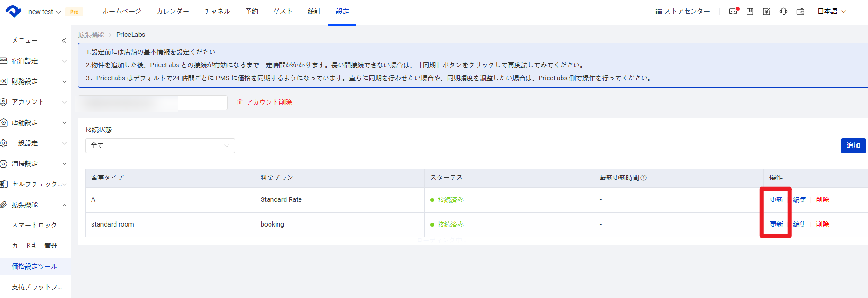Click the 店舗設定 sidebar icon

(4, 123)
